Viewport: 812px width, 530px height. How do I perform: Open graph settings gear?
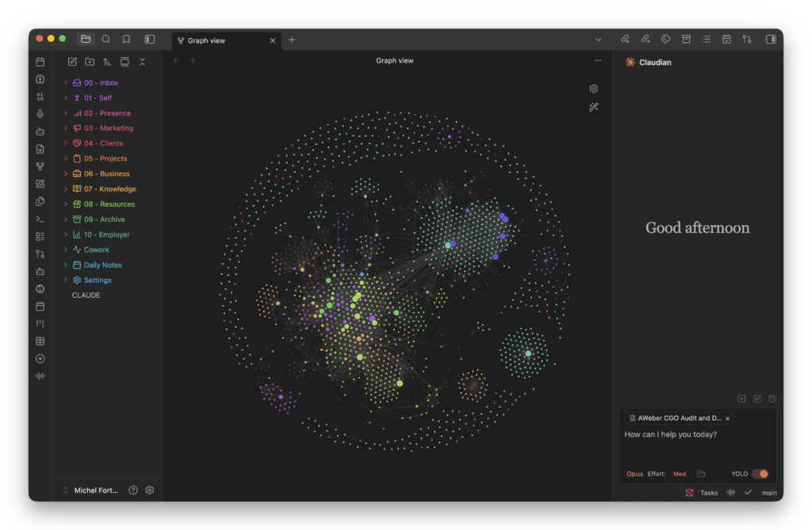click(x=593, y=89)
